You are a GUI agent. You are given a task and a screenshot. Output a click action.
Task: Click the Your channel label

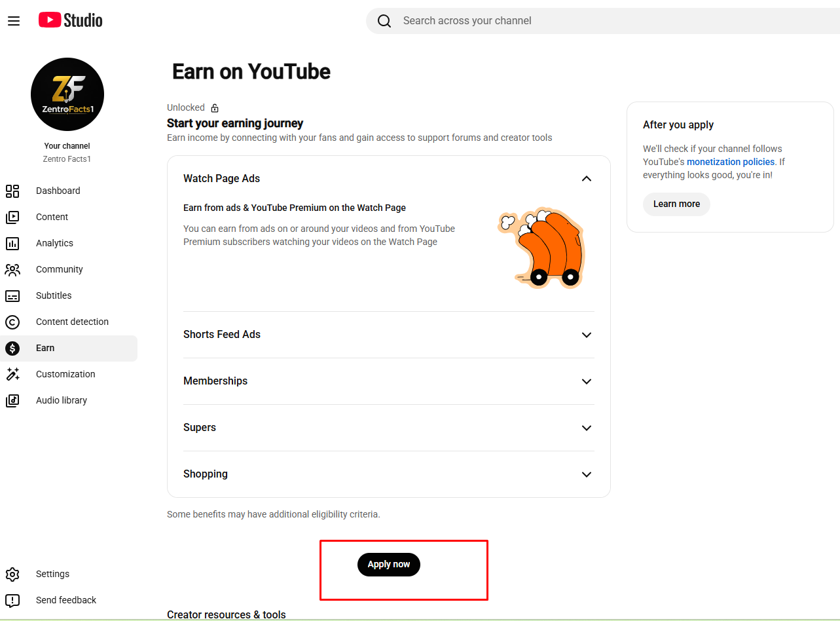point(67,146)
